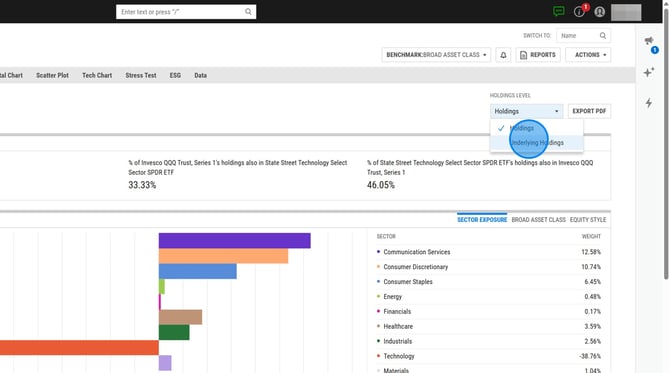Screen dimensions: 670x373
Task: Click the Reports button
Action: [538, 55]
